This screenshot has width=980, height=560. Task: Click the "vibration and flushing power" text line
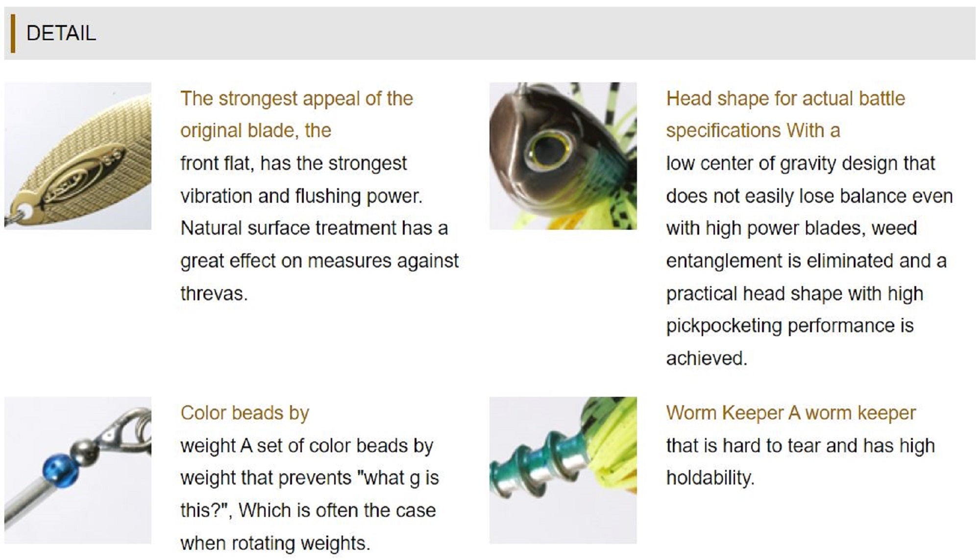(x=301, y=196)
